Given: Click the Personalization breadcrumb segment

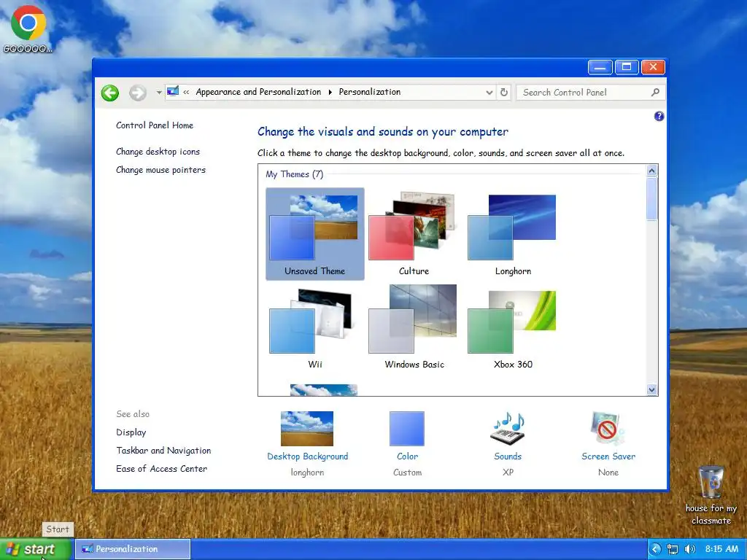Looking at the screenshot, I should 370,92.
